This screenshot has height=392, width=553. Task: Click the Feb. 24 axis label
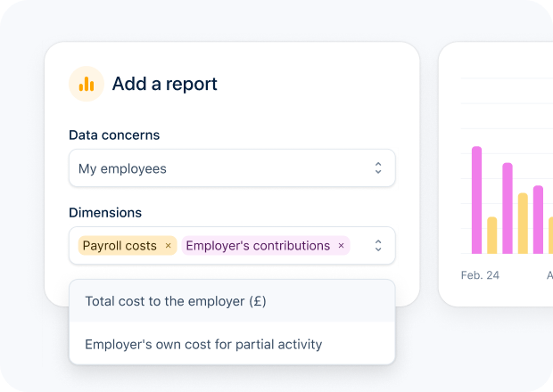(x=480, y=275)
